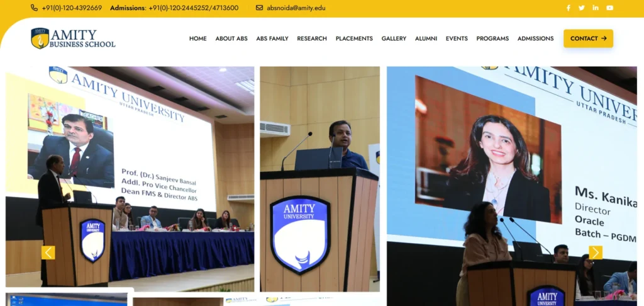Image resolution: width=644 pixels, height=306 pixels.
Task: Open the HOME menu item
Action: pyautogui.click(x=198, y=38)
